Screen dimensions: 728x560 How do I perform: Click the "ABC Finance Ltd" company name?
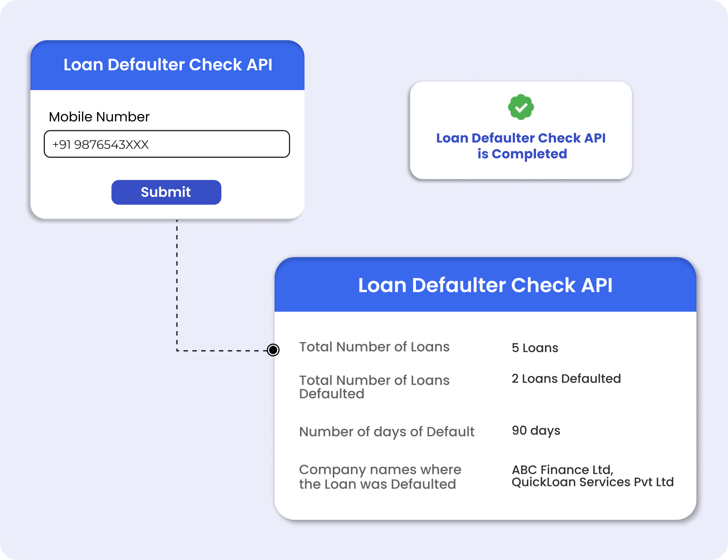click(x=562, y=470)
